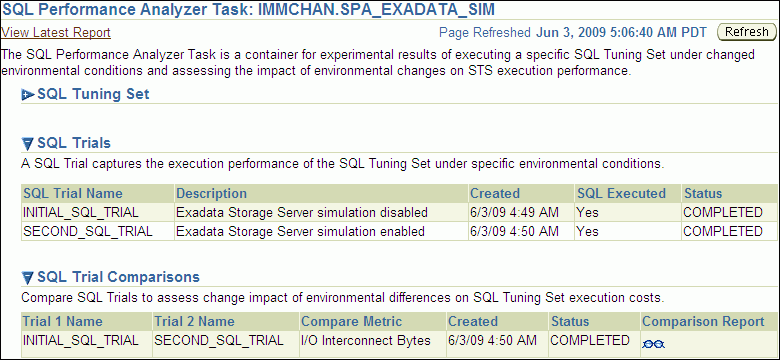
Task: Click the Refresh button
Action: pyautogui.click(x=746, y=32)
